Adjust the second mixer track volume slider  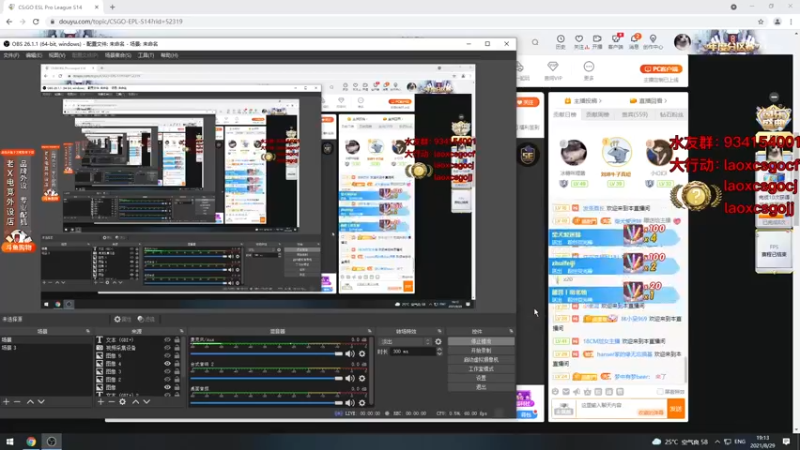click(x=266, y=378)
